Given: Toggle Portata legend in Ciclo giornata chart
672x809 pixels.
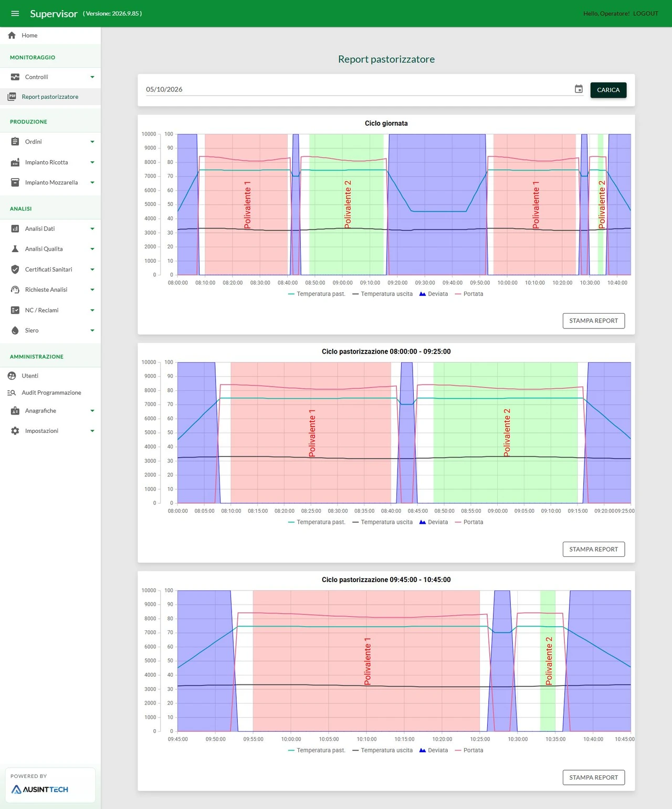Looking at the screenshot, I should pos(469,294).
